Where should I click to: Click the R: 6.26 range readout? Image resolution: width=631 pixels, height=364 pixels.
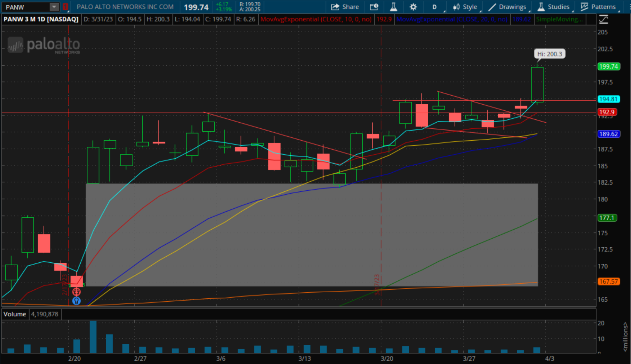point(245,19)
